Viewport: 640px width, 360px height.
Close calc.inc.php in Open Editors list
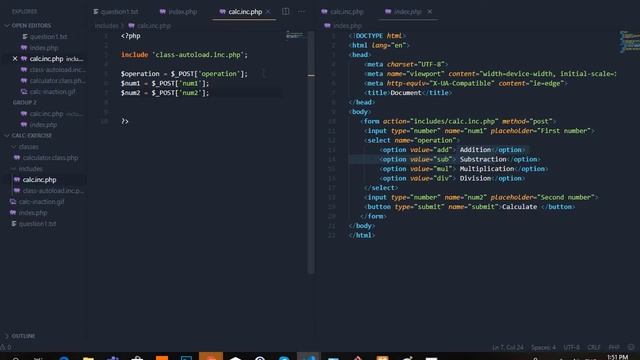click(x=15, y=59)
